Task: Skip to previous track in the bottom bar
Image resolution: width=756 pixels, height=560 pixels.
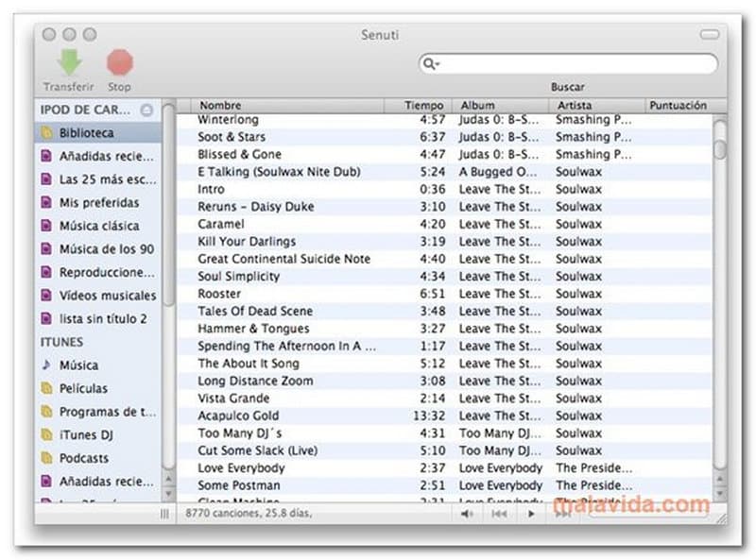Action: (x=499, y=514)
